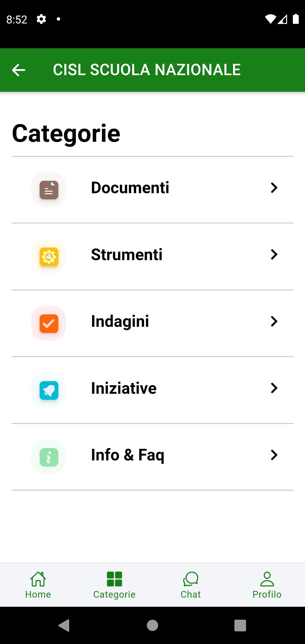Tap the back arrow in header

19,70
